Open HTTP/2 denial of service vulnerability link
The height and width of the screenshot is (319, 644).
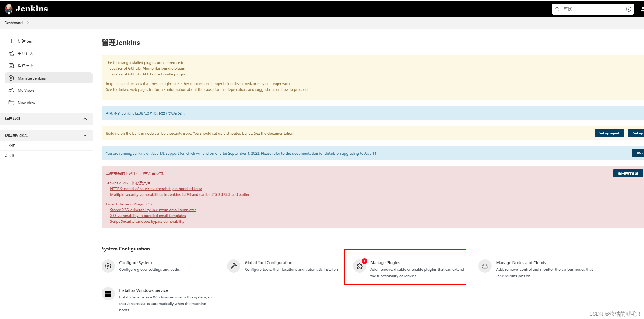[x=156, y=189]
